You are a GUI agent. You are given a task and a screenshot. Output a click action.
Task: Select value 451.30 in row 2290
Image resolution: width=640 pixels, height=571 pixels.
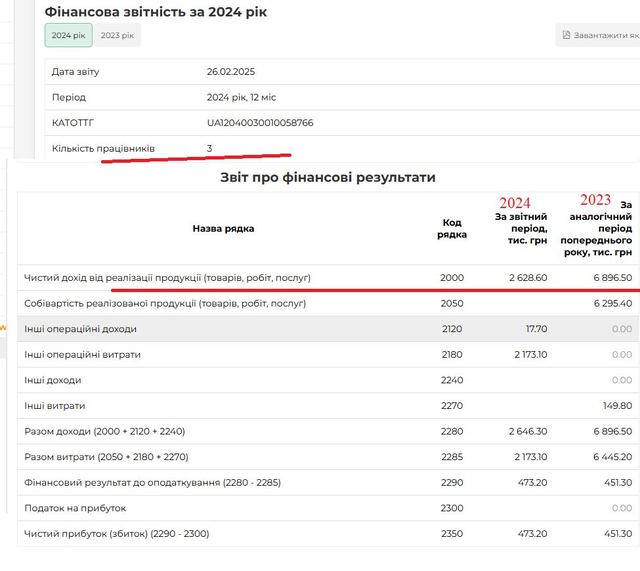click(618, 483)
